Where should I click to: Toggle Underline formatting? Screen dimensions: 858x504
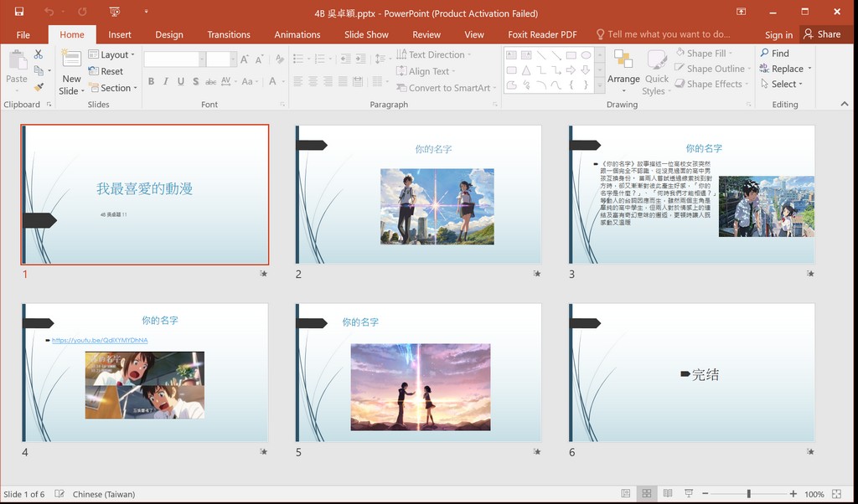tap(181, 81)
